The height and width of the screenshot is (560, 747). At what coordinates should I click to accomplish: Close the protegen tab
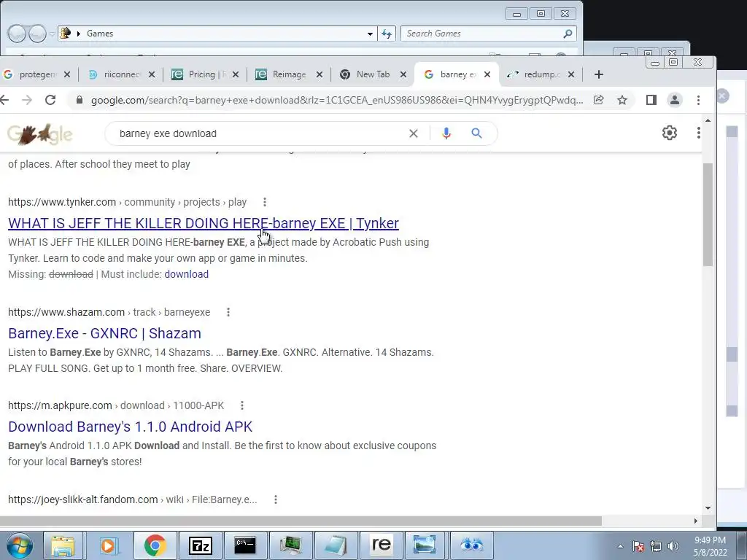pyautogui.click(x=67, y=75)
